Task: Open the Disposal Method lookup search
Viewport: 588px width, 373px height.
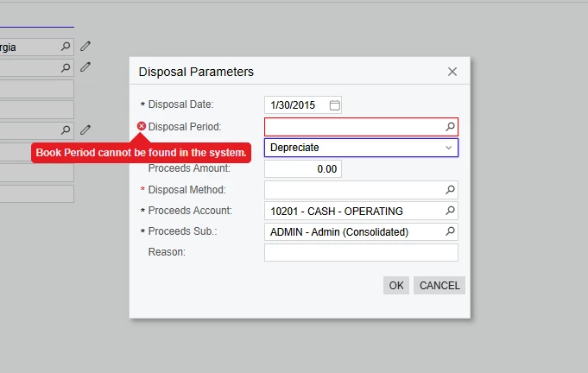Action: (449, 190)
